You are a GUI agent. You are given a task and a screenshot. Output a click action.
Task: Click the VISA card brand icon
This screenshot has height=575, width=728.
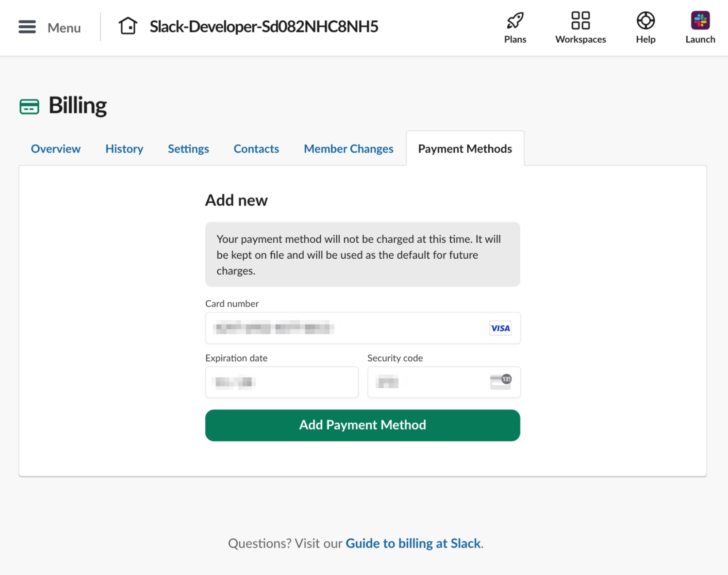point(500,328)
